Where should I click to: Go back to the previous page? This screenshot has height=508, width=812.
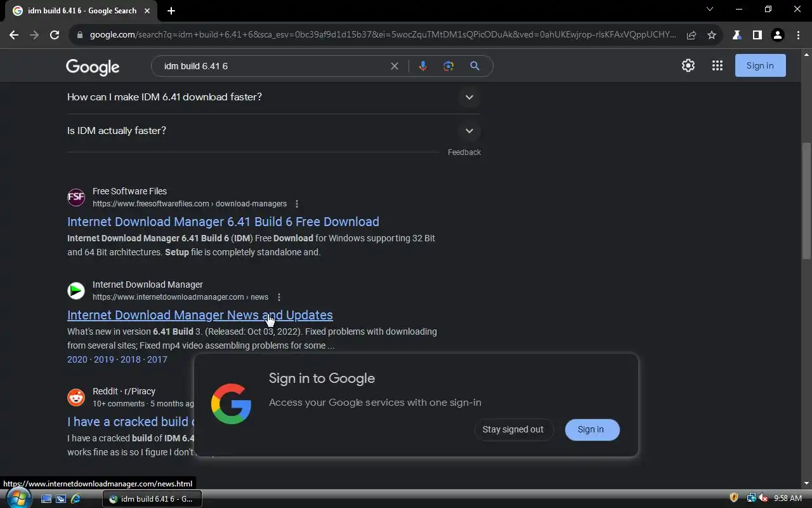pyautogui.click(x=14, y=35)
